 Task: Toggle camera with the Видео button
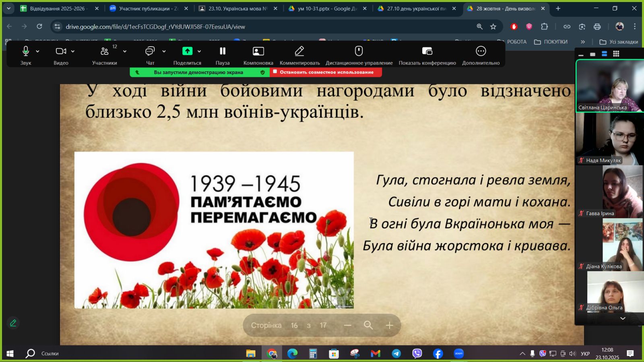[61, 51]
